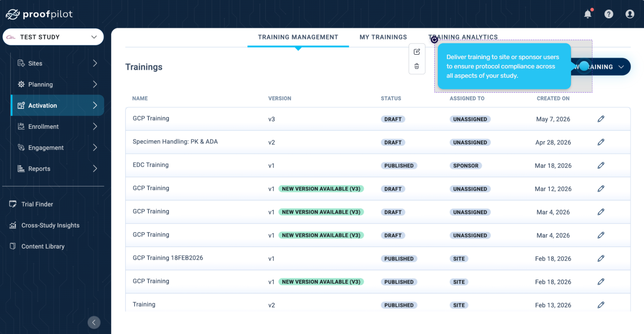Open the user profile icon
This screenshot has width=644, height=334.
pos(630,14)
